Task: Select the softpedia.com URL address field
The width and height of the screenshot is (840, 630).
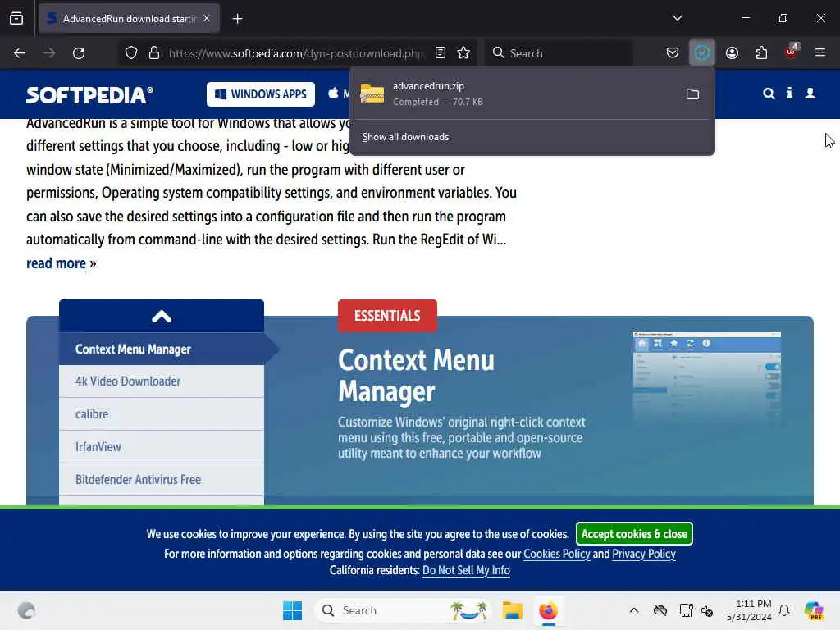Action: click(295, 53)
